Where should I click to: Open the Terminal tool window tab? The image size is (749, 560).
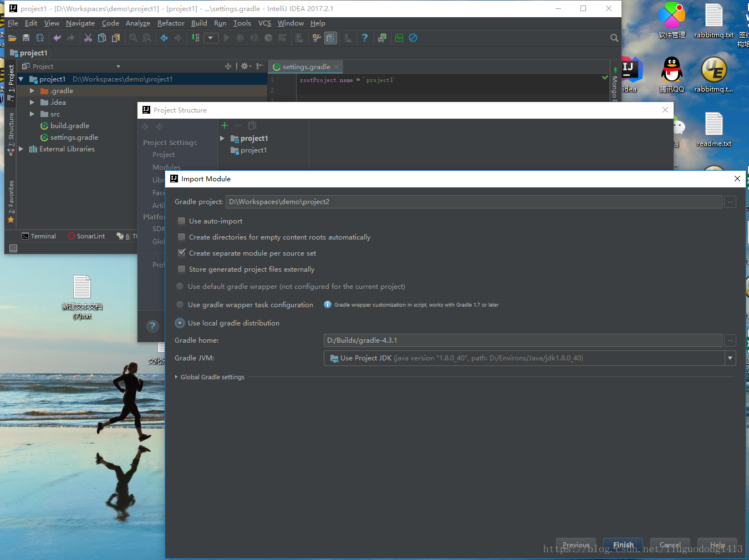[39, 236]
